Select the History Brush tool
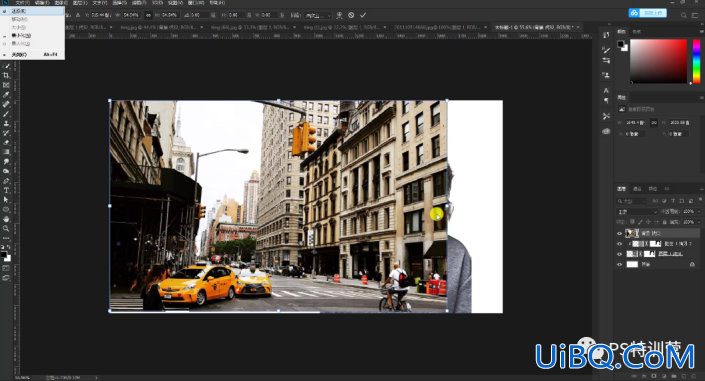The height and width of the screenshot is (381, 705). (x=6, y=133)
